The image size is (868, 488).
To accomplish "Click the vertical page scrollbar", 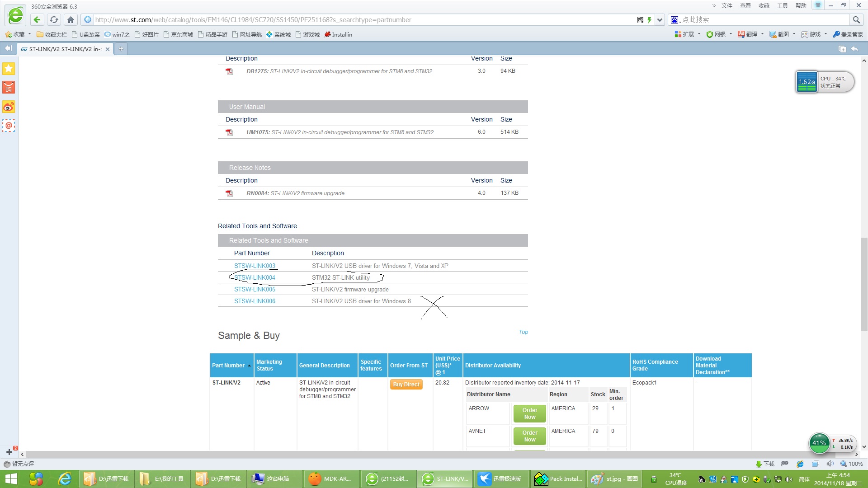I will pos(864,285).
